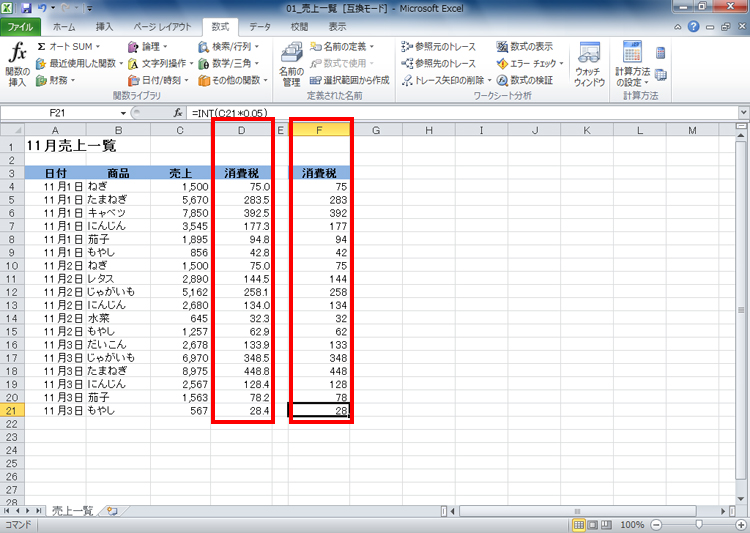
Task: Click the insert new worksheet tab icon
Action: pos(112,511)
